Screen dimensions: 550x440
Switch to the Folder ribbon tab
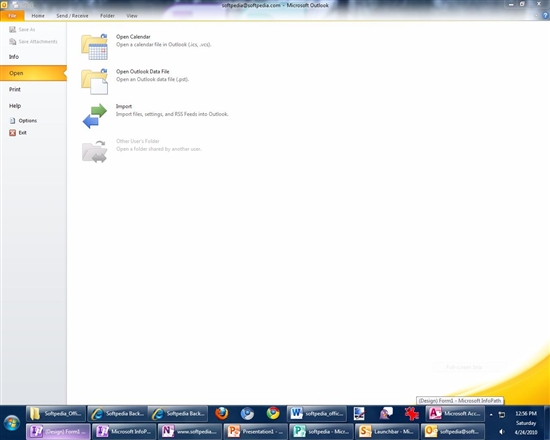[107, 15]
